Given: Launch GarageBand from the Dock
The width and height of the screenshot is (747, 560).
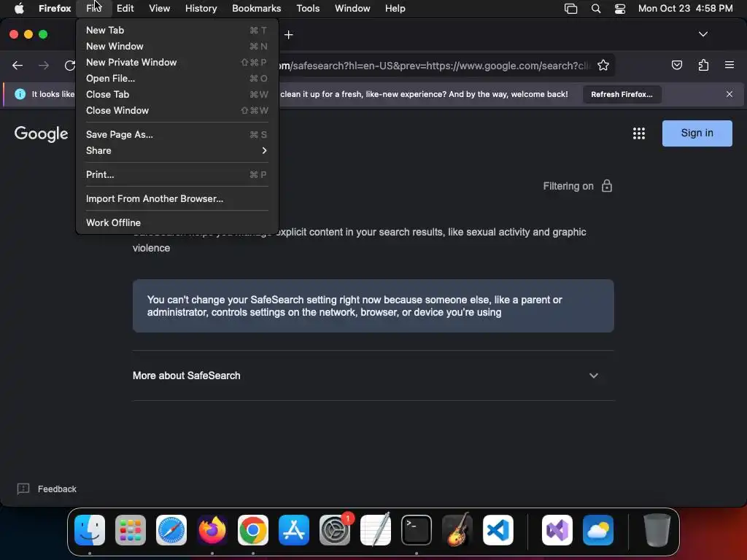Looking at the screenshot, I should pyautogui.click(x=457, y=530).
